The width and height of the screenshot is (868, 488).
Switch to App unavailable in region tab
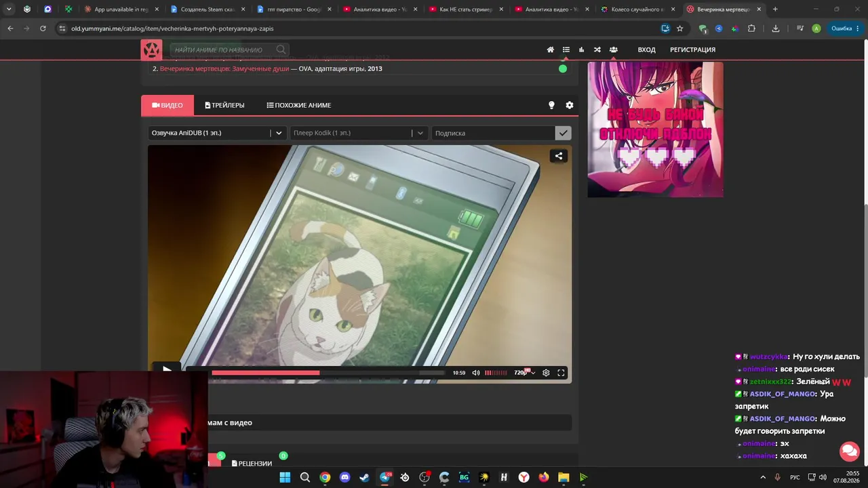121,9
